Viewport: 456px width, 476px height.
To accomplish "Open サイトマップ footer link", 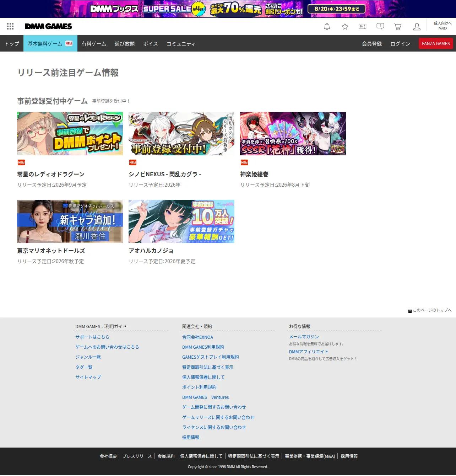I will (x=88, y=377).
